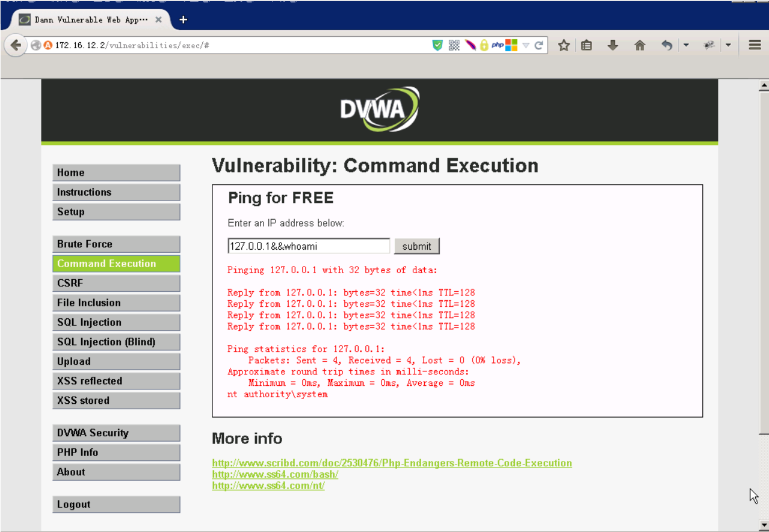The width and height of the screenshot is (769, 532).
Task: Go to the Upload vulnerability page
Action: click(116, 362)
